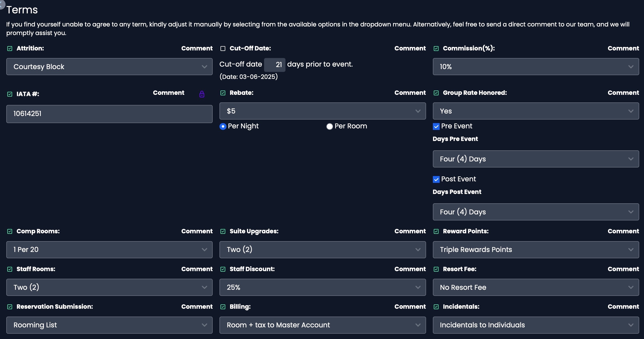Select the Per Room radio button
This screenshot has height=339, width=644.
coord(329,127)
